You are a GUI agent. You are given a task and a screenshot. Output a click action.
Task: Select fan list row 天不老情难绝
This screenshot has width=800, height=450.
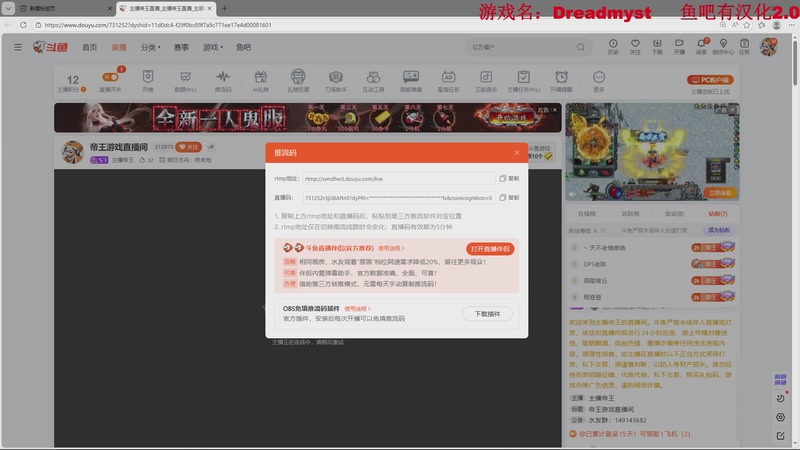point(652,248)
